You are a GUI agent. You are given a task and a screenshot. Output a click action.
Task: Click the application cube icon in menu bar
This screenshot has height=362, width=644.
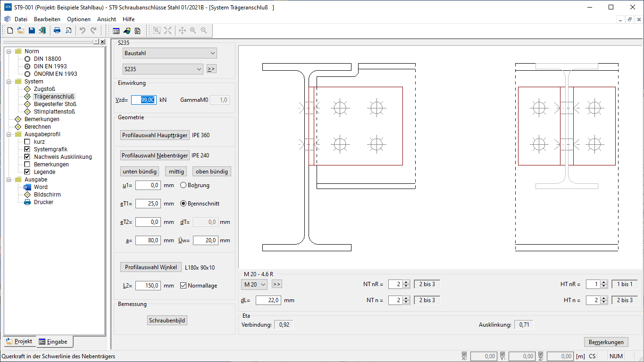(x=8, y=19)
